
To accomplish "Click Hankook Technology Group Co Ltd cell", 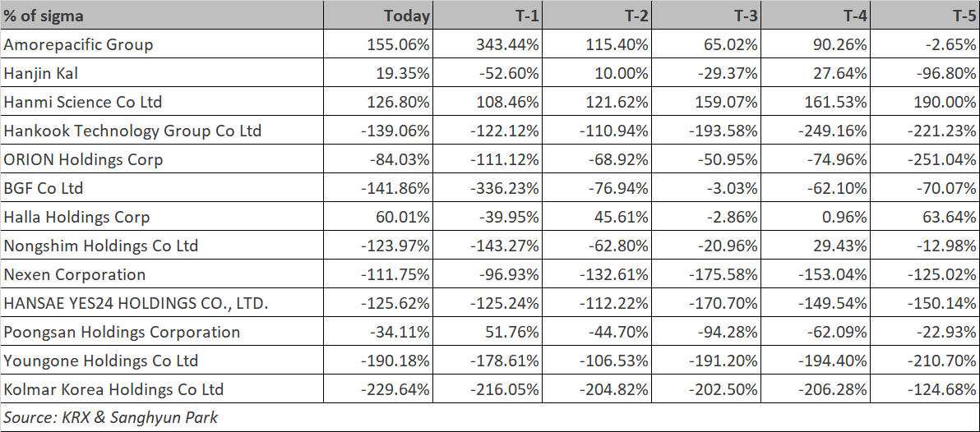I will click(162, 131).
